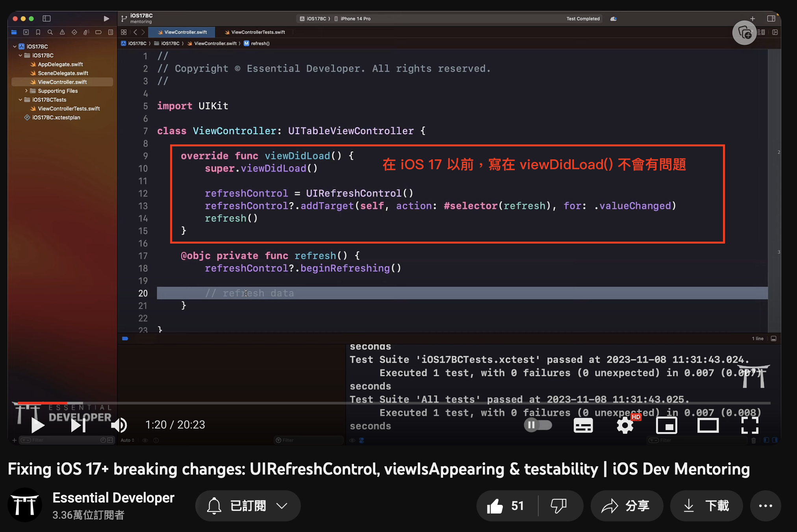Image resolution: width=797 pixels, height=532 pixels.
Task: Click the Xcode Cloud status icon
Action: click(614, 18)
